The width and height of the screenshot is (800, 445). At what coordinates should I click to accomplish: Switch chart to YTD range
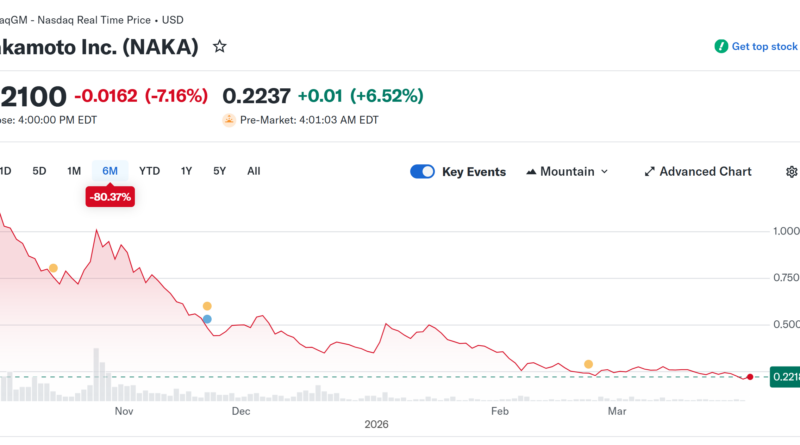(149, 171)
